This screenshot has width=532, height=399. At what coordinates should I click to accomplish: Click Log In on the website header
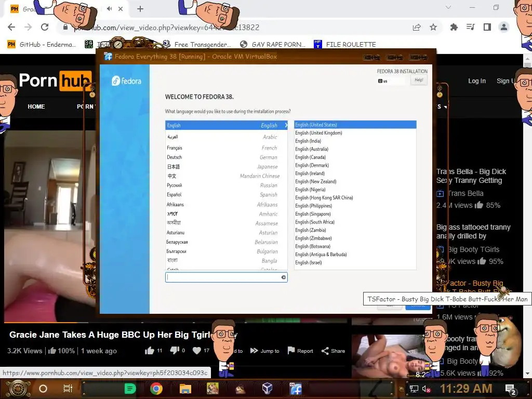477,81
